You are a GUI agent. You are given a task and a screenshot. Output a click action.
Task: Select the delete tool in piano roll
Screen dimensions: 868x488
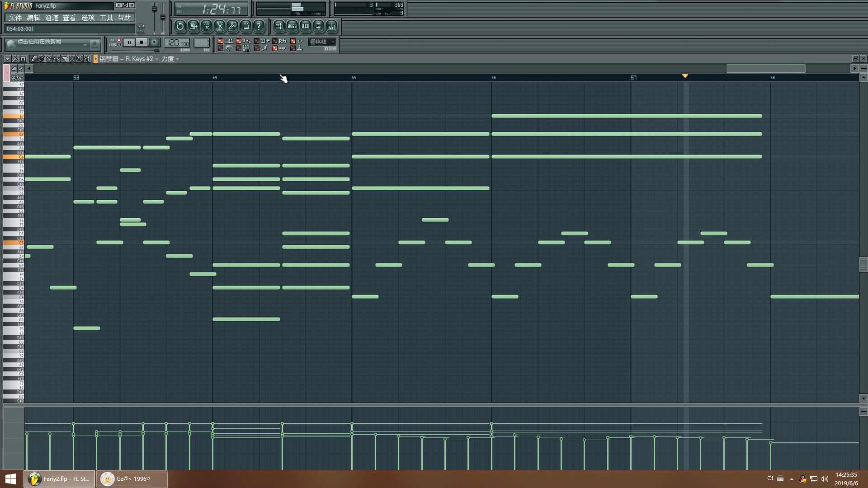click(49, 59)
